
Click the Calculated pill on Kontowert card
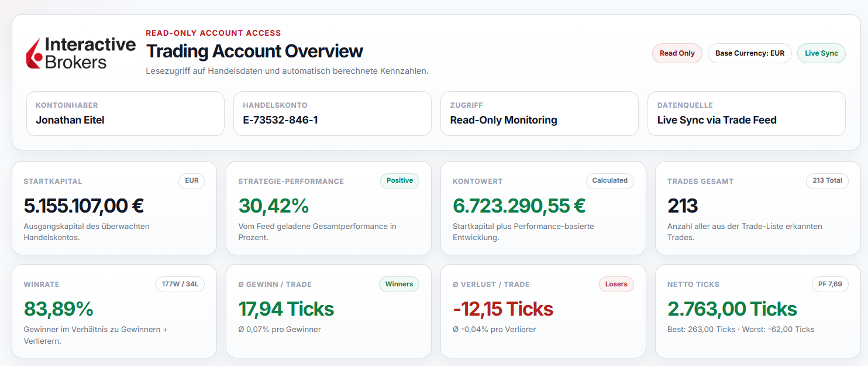point(609,181)
